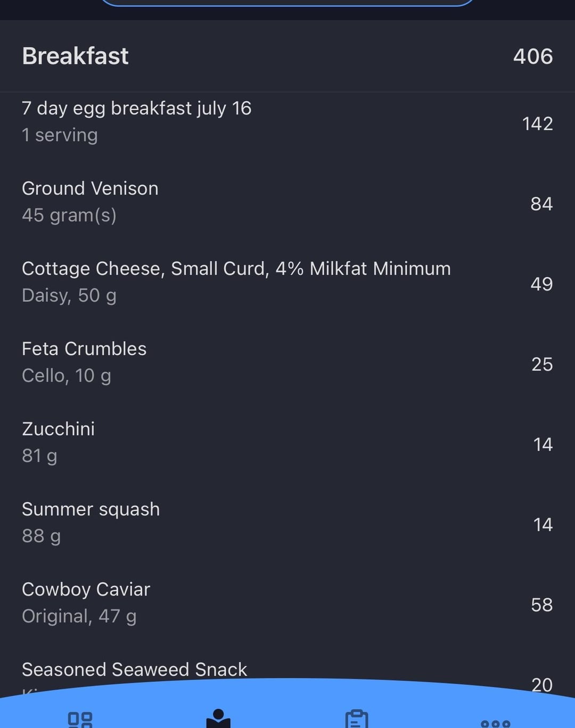Viewport: 575px width, 728px height.
Task: Select the Summer squash entry
Action: (287, 523)
